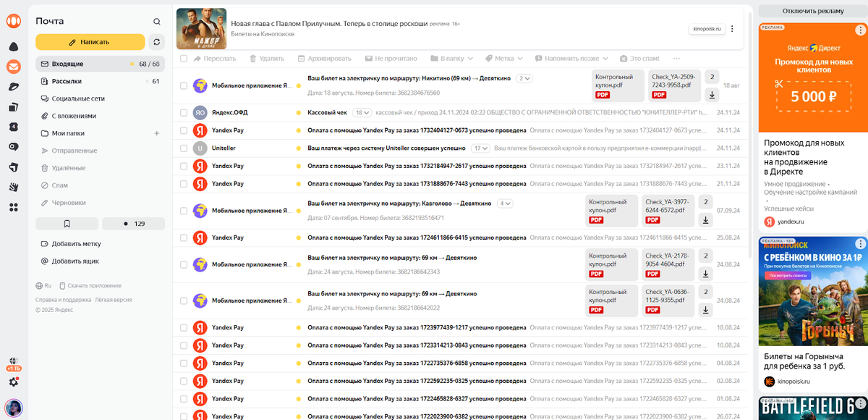Tick checkbox of the Никитино ticket email
The width and height of the screenshot is (868, 420).
point(184,85)
